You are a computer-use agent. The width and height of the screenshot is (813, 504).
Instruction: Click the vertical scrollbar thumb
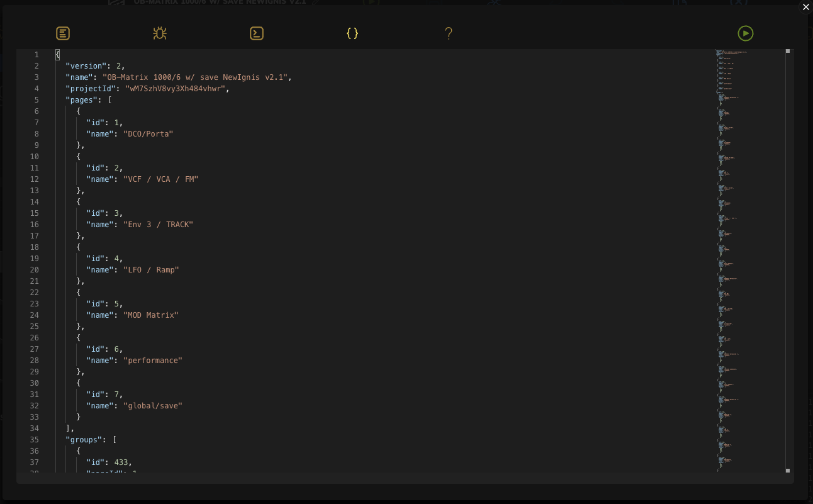click(787, 51)
